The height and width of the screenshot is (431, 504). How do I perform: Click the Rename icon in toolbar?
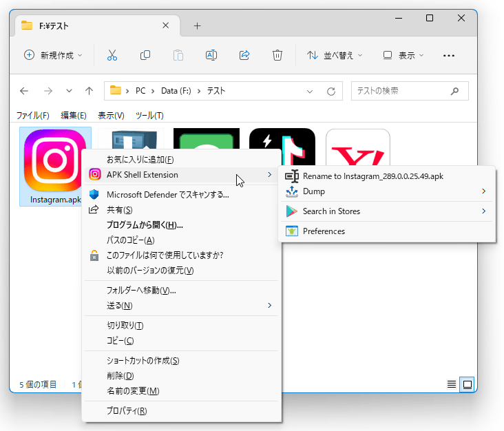[211, 55]
